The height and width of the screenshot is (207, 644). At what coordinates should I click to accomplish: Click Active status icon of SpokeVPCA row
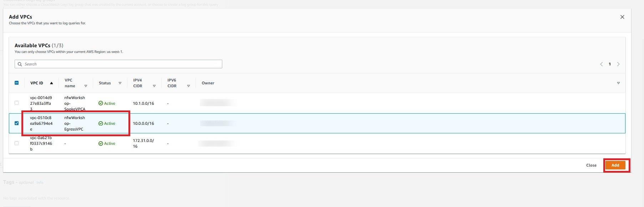(101, 103)
